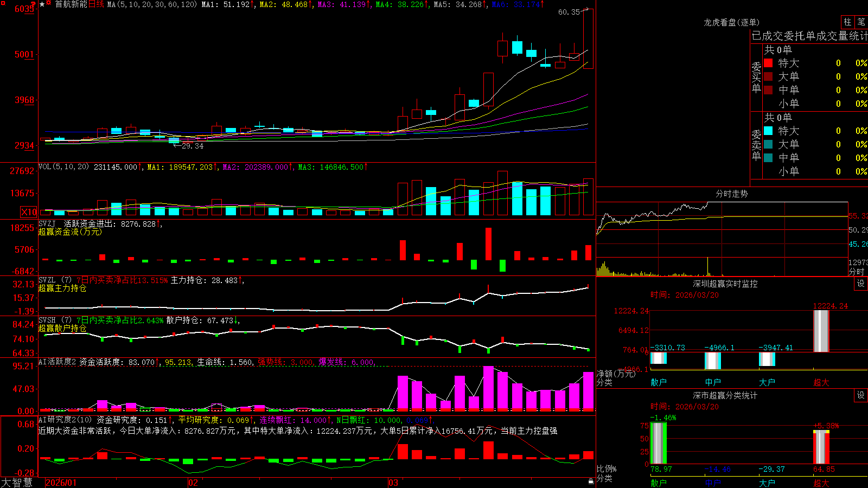868x488 pixels.
Task: Click the dark red 中单 buy-order swatch
Action: tap(768, 90)
